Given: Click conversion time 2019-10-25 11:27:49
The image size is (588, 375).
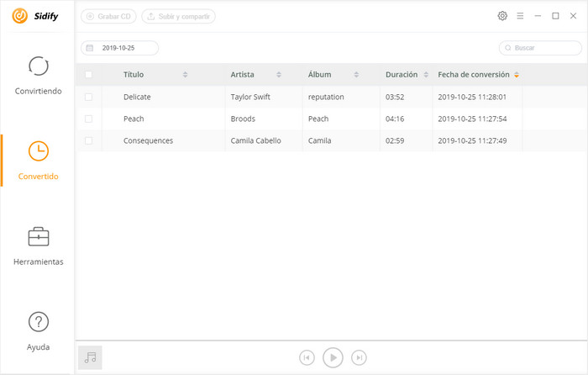Looking at the screenshot, I should pyautogui.click(x=472, y=140).
